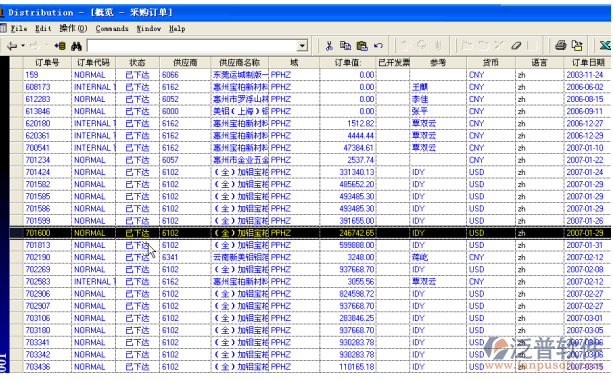Open the Commands menu
The image size is (613, 381).
[112, 29]
